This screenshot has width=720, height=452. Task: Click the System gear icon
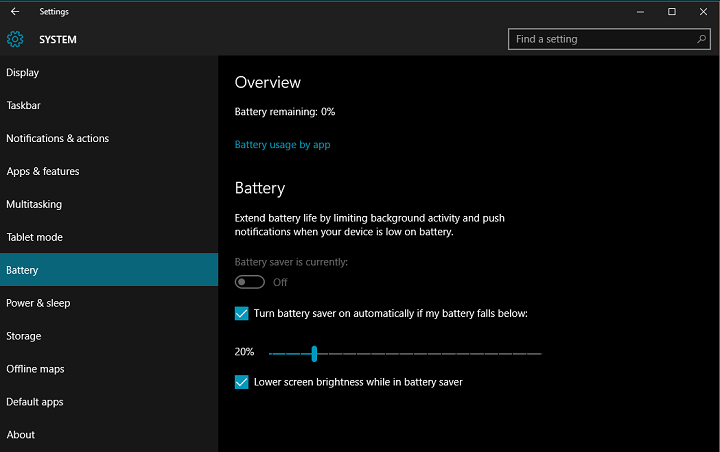[15, 40]
